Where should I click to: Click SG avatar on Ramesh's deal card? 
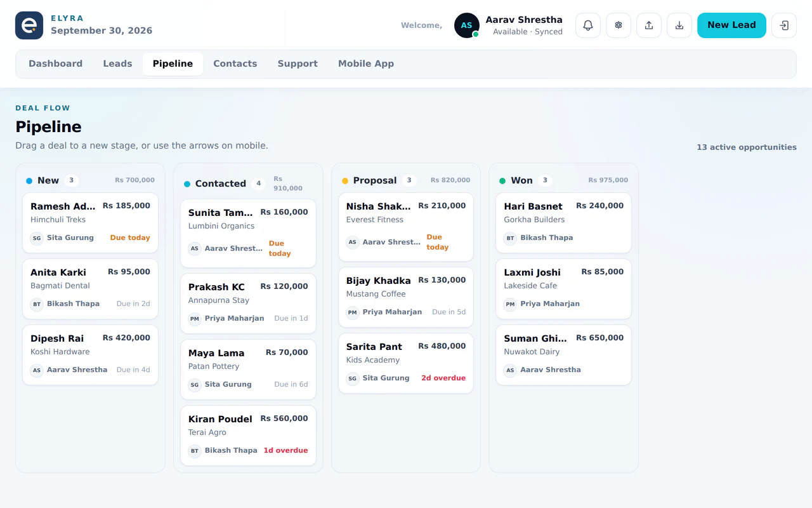(37, 238)
